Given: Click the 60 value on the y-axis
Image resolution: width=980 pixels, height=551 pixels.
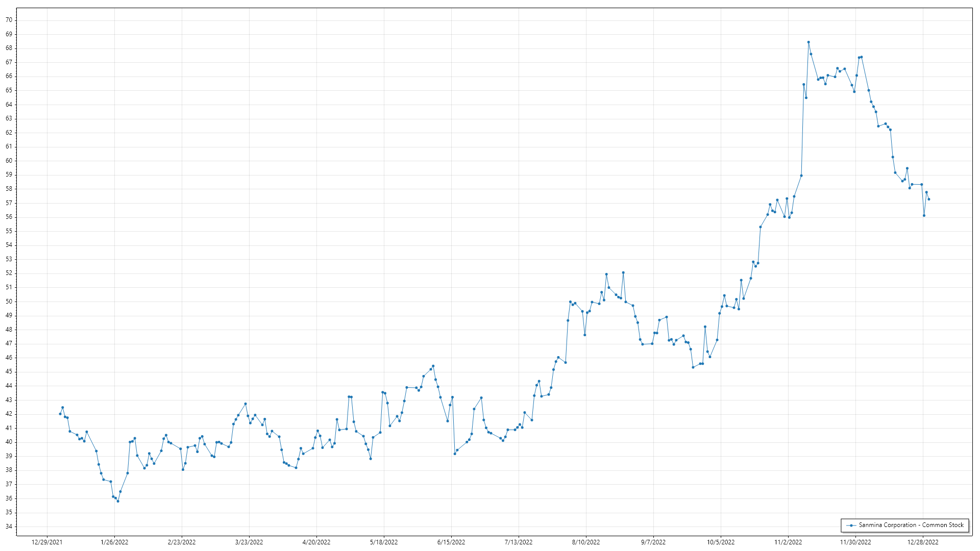Looking at the screenshot, I should pyautogui.click(x=9, y=161).
